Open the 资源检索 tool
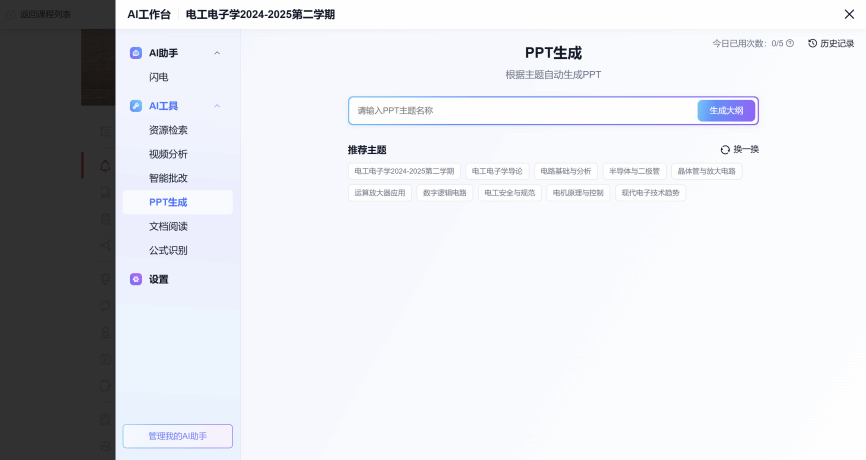Screen dimensions: 866x460 168,130
